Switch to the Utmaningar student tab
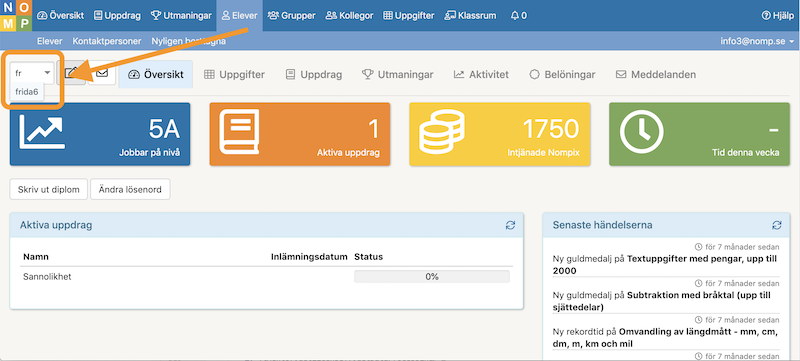 (398, 74)
